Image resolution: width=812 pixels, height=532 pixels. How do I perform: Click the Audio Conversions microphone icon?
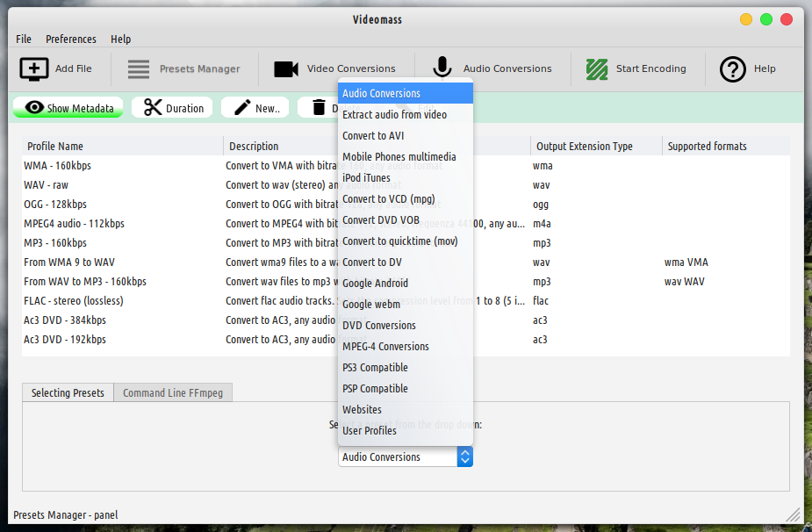tap(442, 68)
